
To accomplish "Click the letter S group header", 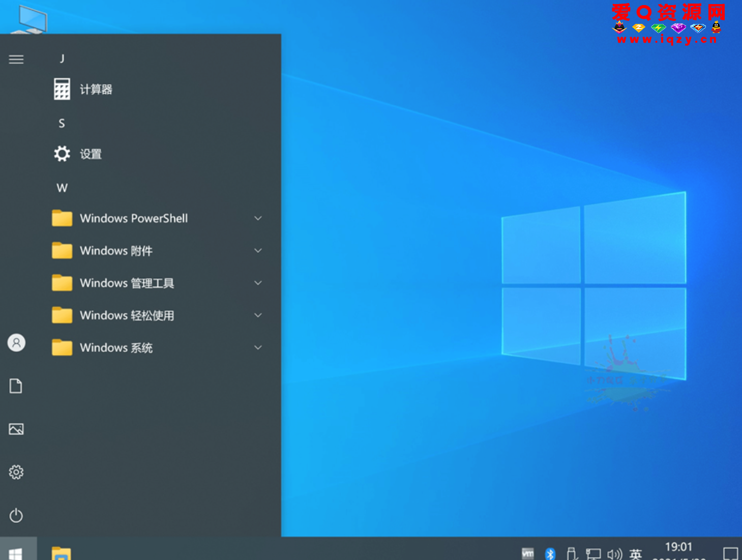I will [x=62, y=123].
